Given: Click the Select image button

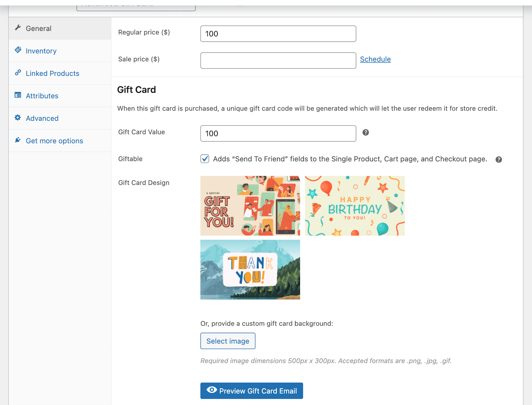Looking at the screenshot, I should coord(228,341).
